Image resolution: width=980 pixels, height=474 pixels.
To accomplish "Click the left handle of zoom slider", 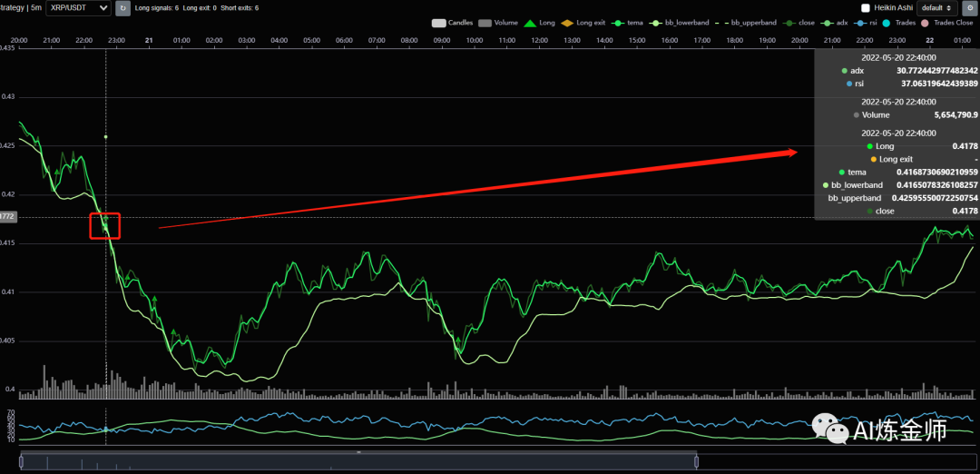I will 21,462.
